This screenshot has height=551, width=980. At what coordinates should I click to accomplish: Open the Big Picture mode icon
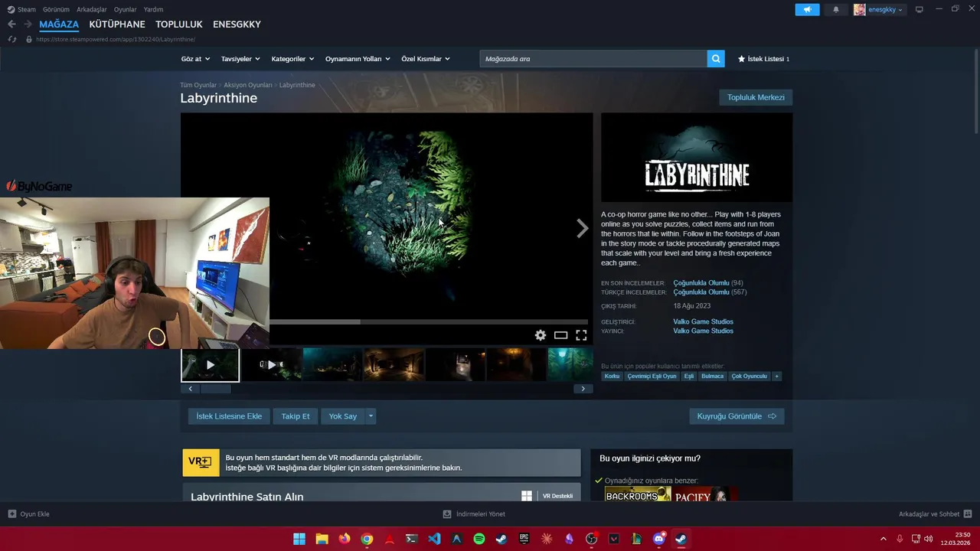919,9
